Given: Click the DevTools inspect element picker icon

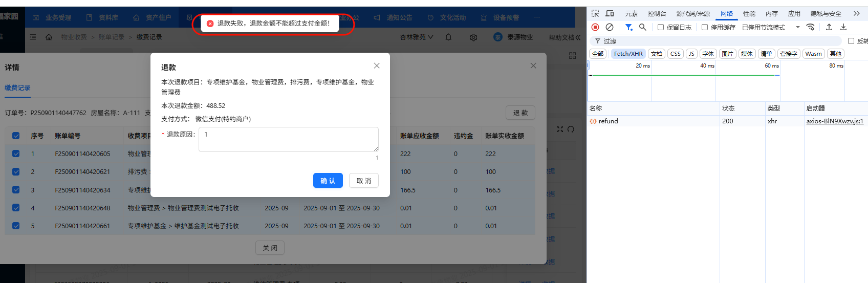Looking at the screenshot, I should (x=595, y=13).
